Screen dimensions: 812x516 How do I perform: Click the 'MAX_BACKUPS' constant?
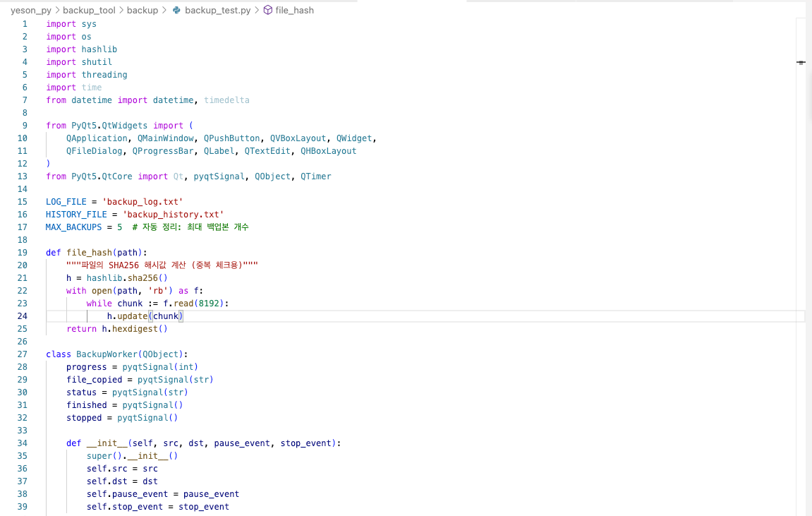pos(73,227)
